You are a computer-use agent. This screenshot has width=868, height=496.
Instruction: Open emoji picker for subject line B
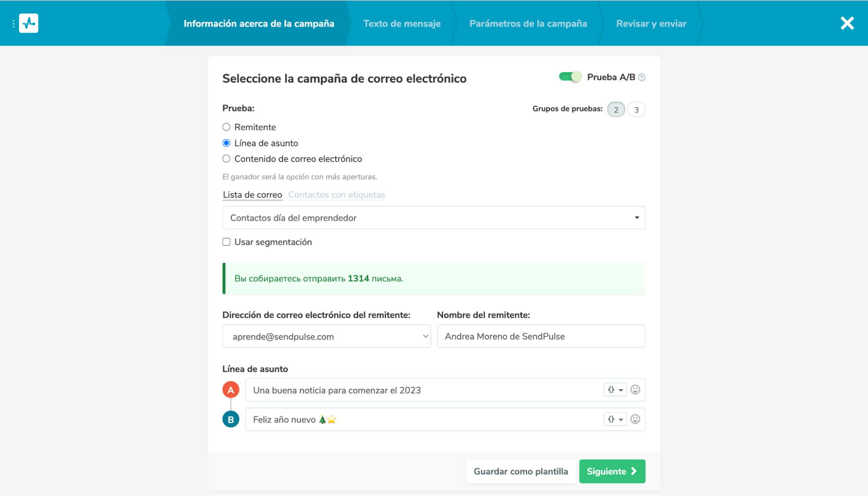pos(635,419)
